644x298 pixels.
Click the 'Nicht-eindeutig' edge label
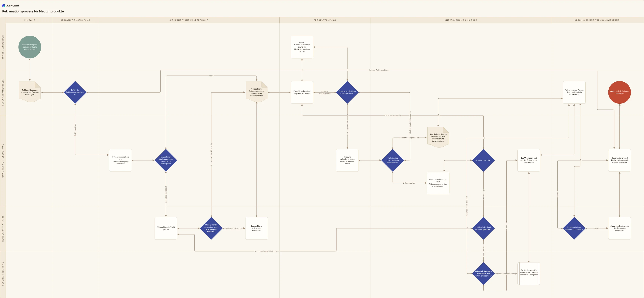393,115
